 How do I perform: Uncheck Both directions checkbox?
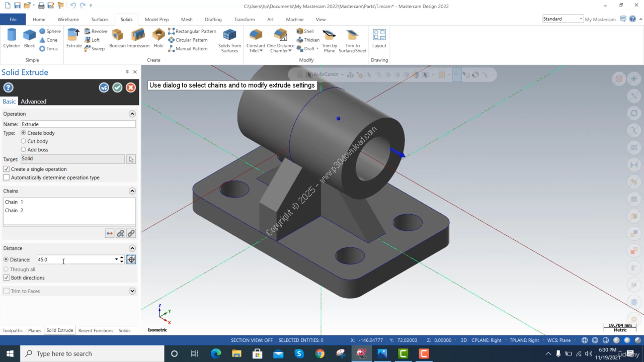7,278
